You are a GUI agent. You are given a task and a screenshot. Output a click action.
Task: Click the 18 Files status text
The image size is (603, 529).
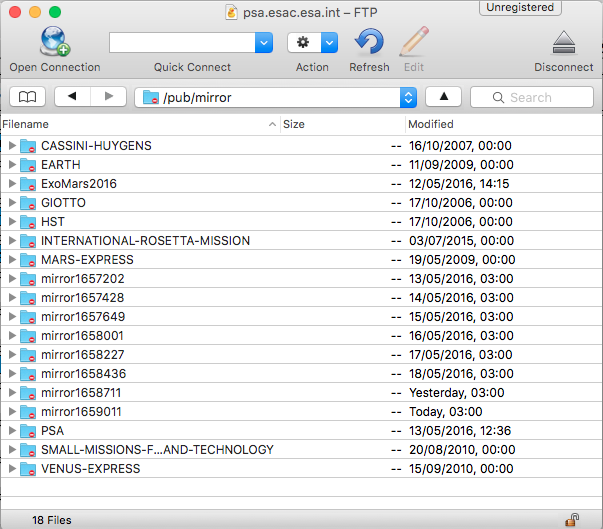pos(52,520)
